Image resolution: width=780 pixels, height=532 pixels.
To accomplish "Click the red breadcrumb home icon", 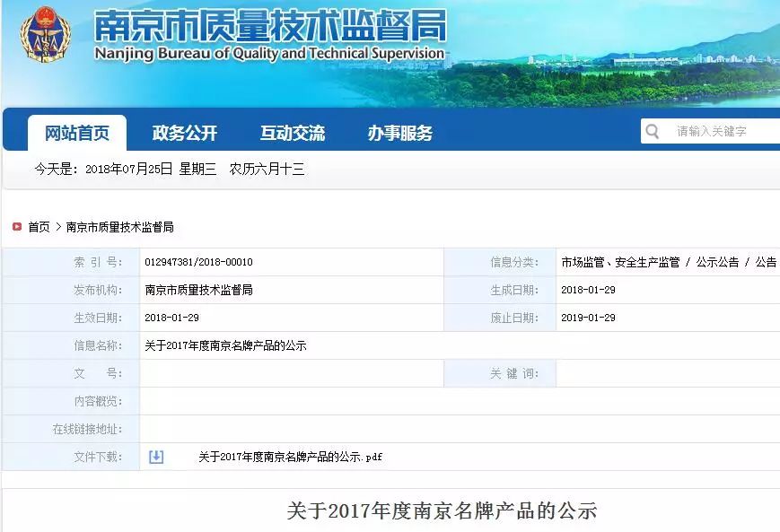I will 17,227.
